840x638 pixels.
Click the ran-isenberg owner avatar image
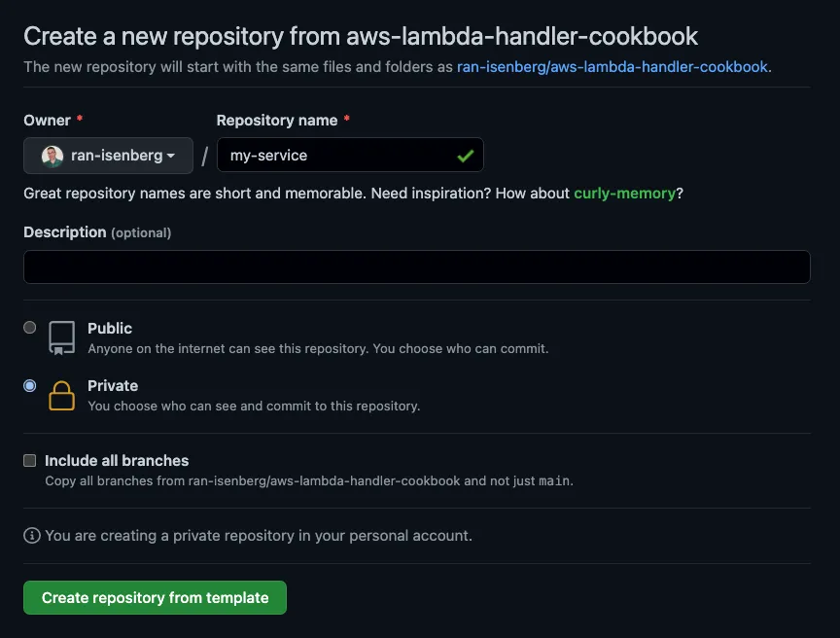pos(52,156)
